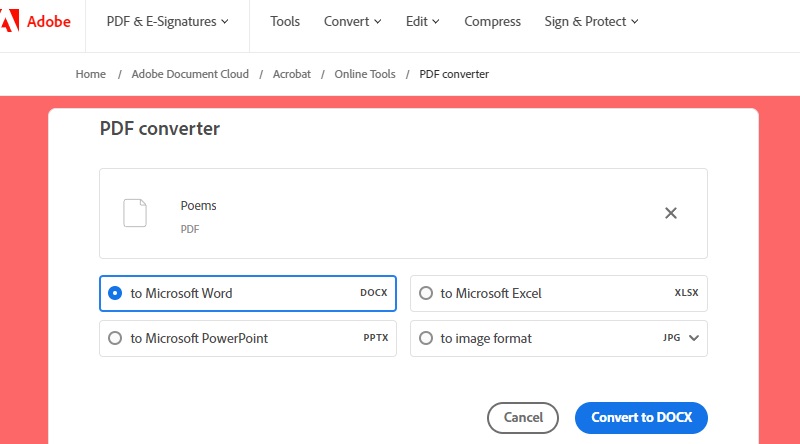The width and height of the screenshot is (800, 444).
Task: Open Adobe Document Cloud breadcrumb
Action: pyautogui.click(x=190, y=74)
